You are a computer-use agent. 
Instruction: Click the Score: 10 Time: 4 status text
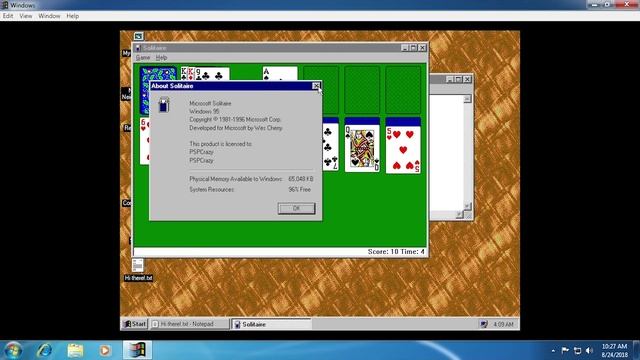[x=396, y=252]
